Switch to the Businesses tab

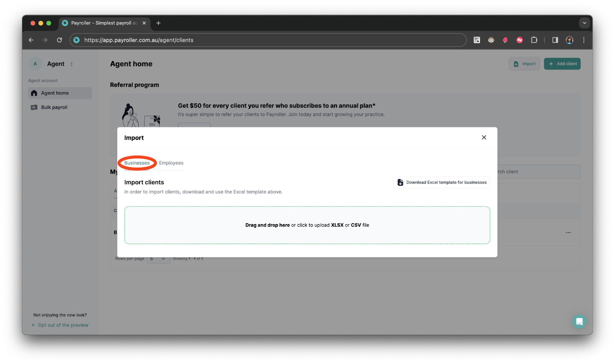pos(137,163)
